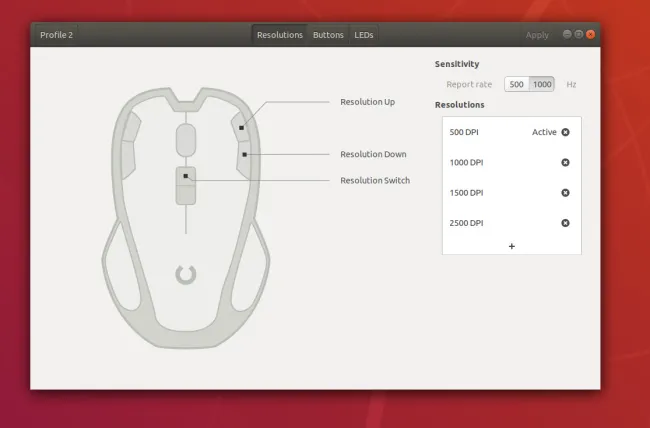Click the Active label on 500 DPI
650x428 pixels.
pos(544,132)
